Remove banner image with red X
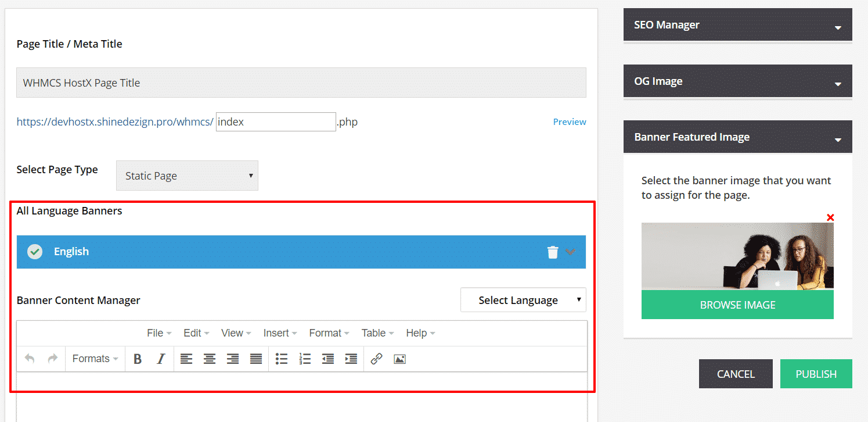 (x=830, y=217)
